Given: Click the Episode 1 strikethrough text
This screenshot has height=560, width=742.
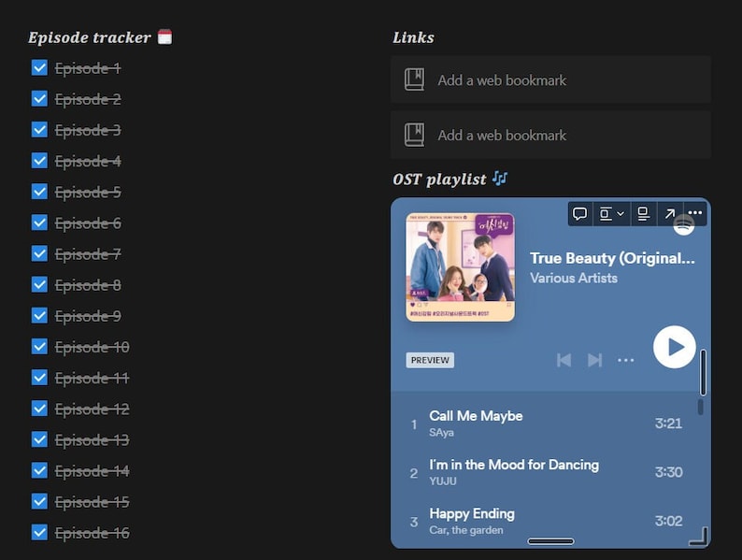Looking at the screenshot, I should [x=88, y=68].
